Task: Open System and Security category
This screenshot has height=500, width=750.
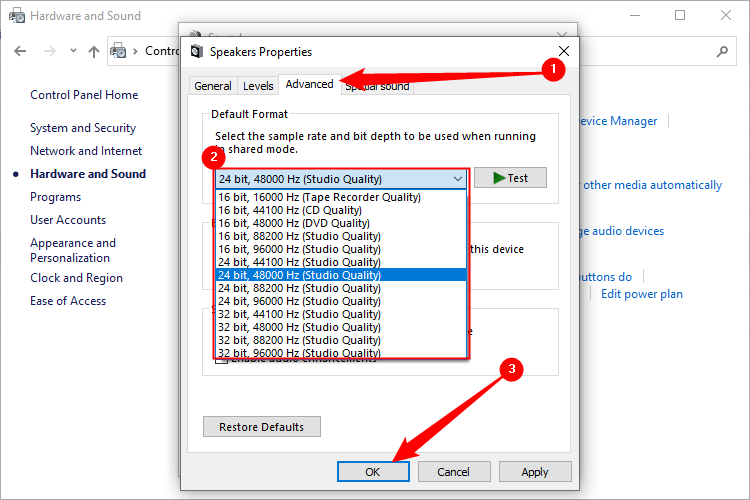Action: click(x=83, y=128)
